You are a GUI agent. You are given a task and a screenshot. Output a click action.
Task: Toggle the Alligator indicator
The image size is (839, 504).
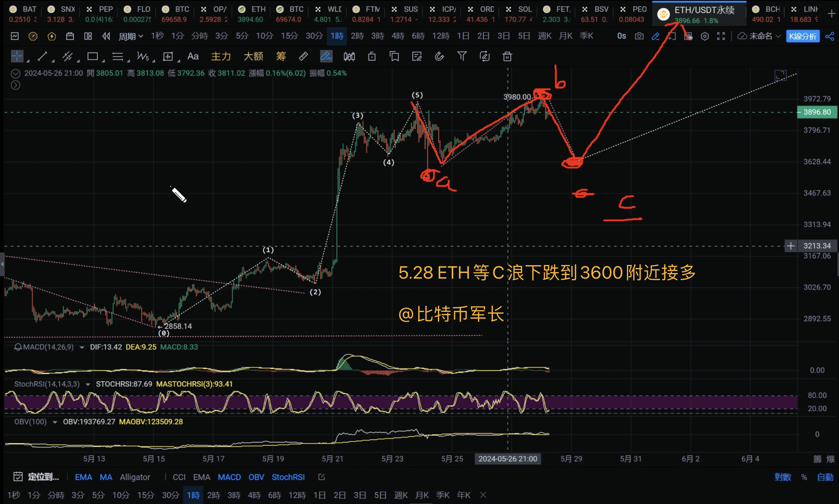tap(135, 477)
